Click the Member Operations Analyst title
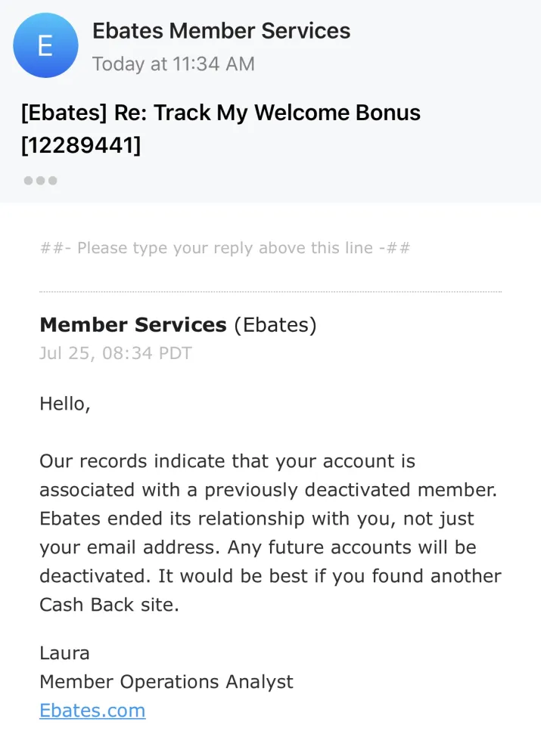The width and height of the screenshot is (541, 756). pyautogui.click(x=166, y=682)
